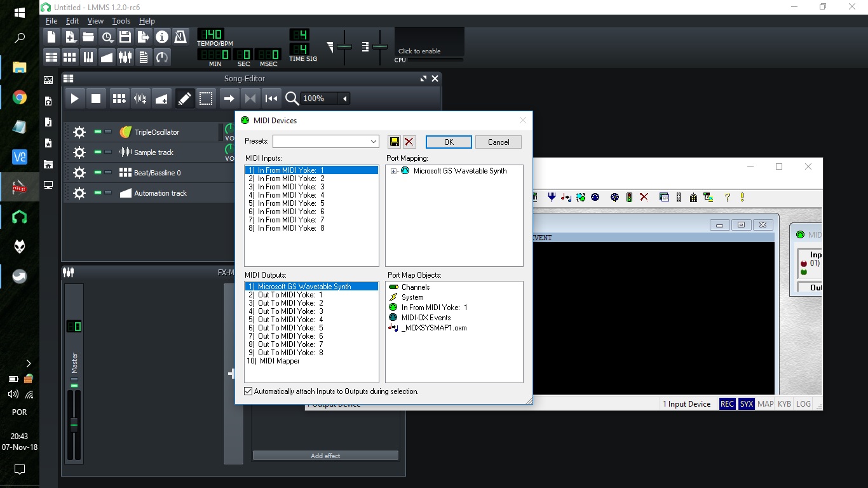The image size is (868, 488).
Task: Cancel the MIDI Devices dialog
Action: (x=498, y=142)
